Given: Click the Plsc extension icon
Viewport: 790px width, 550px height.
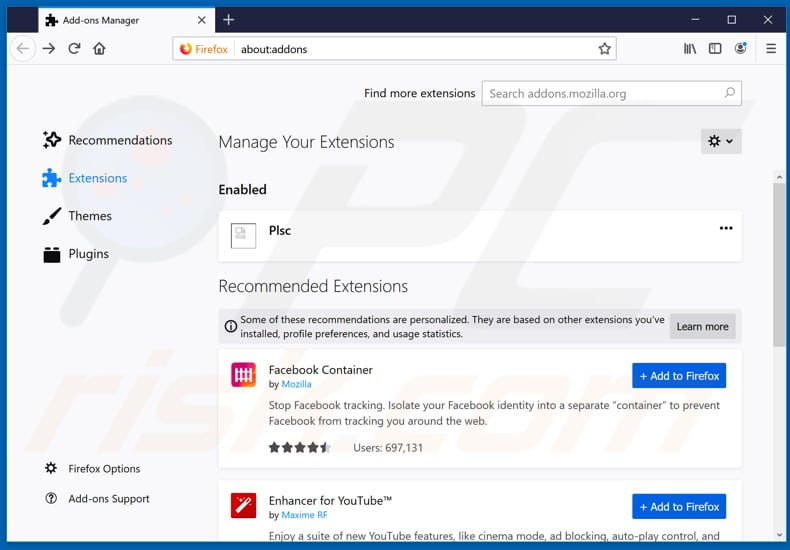Looking at the screenshot, I should pos(243,235).
